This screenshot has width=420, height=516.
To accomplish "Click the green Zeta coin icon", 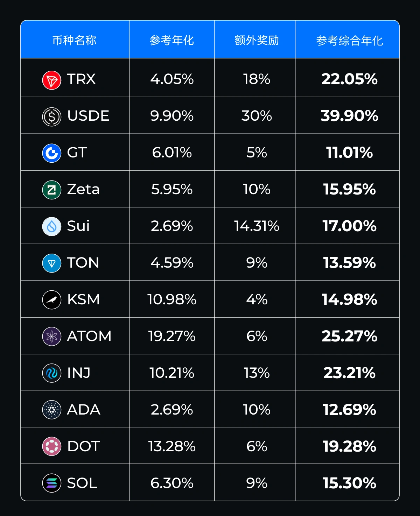I will point(52,190).
